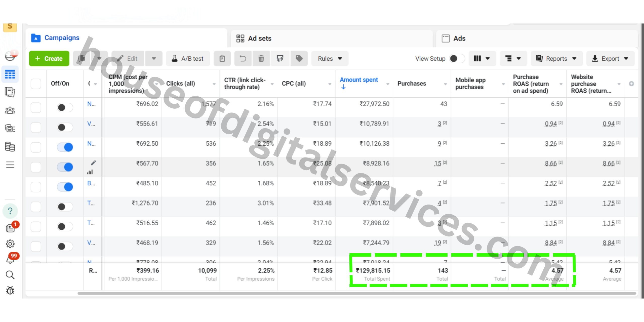Open campaign link in ₹27,972.50 row
The width and height of the screenshot is (644, 322).
click(91, 104)
